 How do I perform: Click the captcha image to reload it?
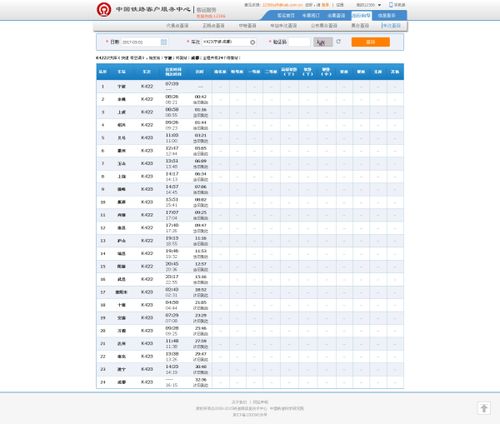tap(323, 42)
